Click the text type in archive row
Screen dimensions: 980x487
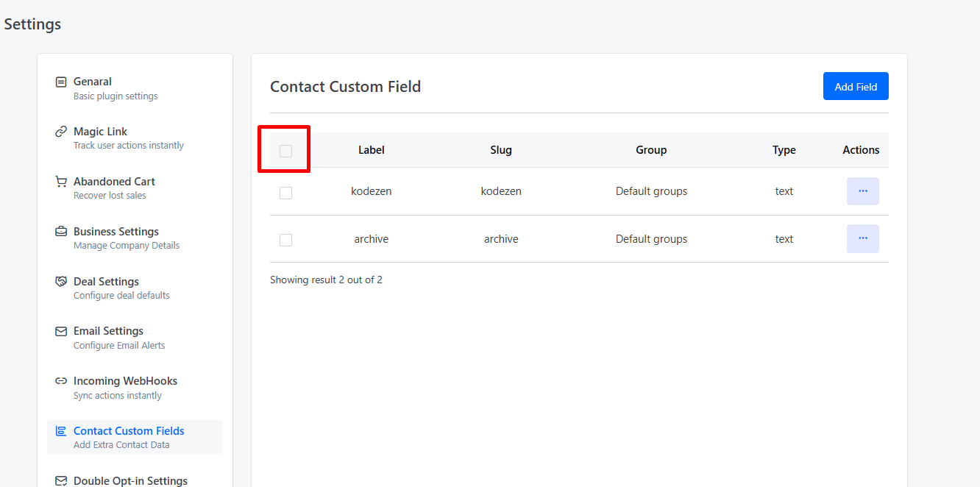tap(784, 239)
